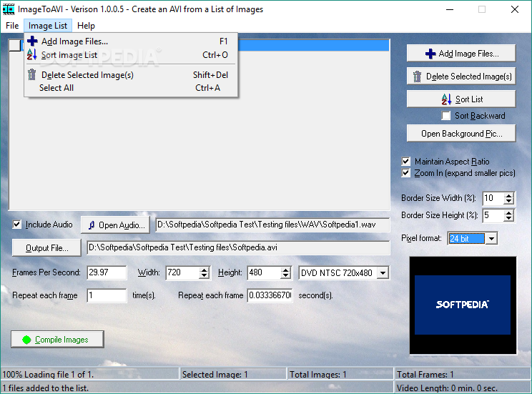Viewport: 532px width, 394px height.
Task: Uncheck Zoom In (expand smaller pics)
Action: (405, 173)
